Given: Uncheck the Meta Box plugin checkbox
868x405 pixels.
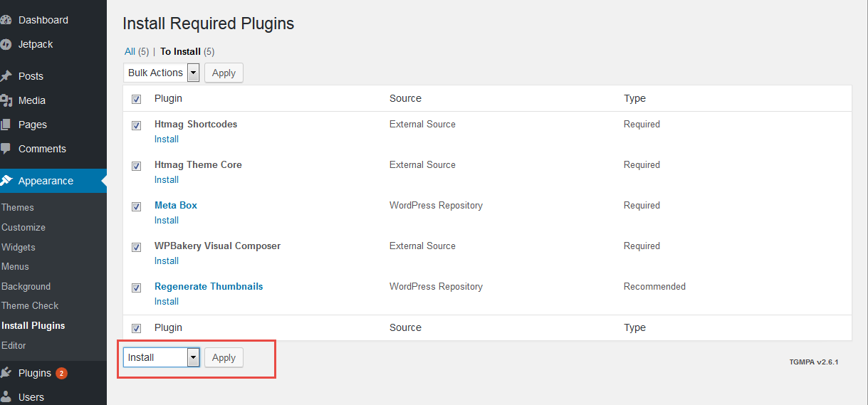Looking at the screenshot, I should 137,206.
